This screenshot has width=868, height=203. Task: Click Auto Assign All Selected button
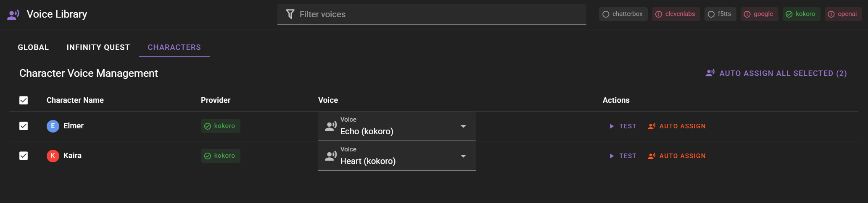coord(776,73)
